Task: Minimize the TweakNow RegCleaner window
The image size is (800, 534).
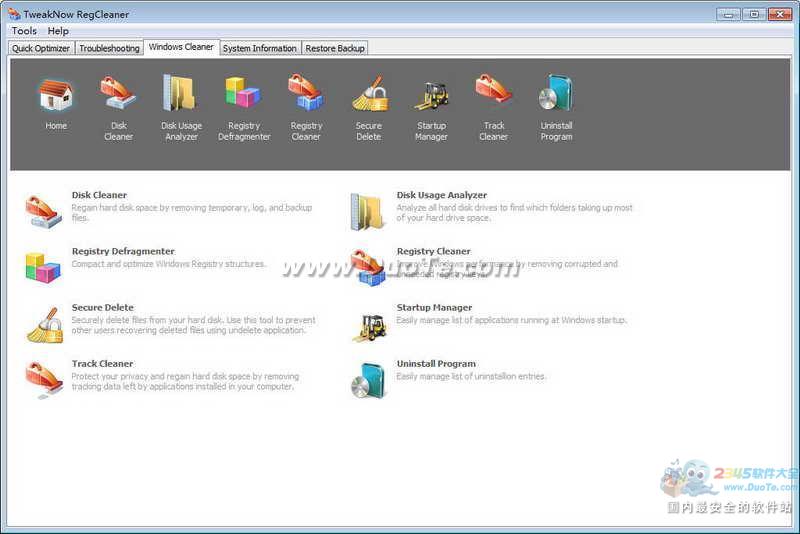Action: click(728, 14)
